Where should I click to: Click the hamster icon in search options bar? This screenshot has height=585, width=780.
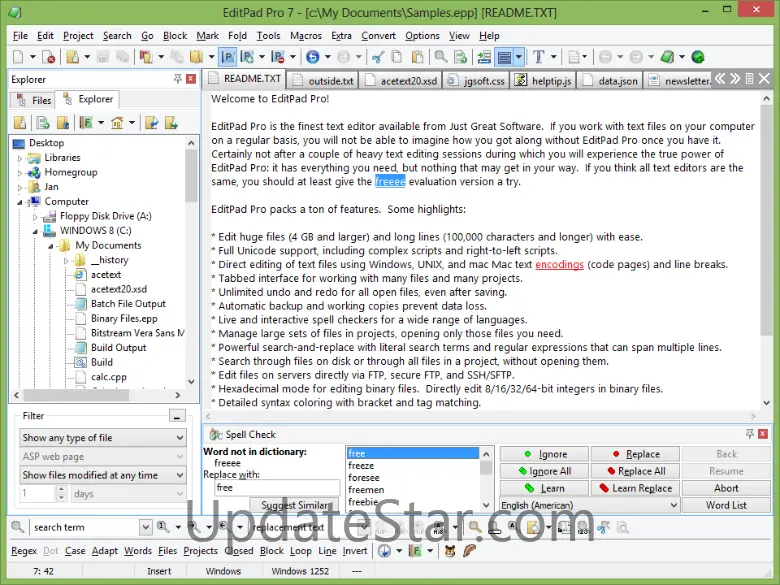tap(450, 551)
